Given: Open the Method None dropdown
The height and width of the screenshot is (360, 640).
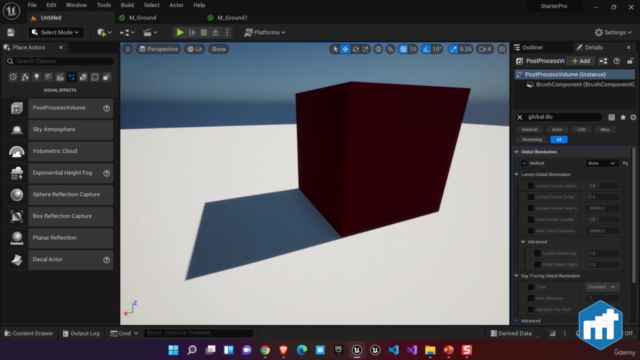Looking at the screenshot, I should (x=601, y=163).
